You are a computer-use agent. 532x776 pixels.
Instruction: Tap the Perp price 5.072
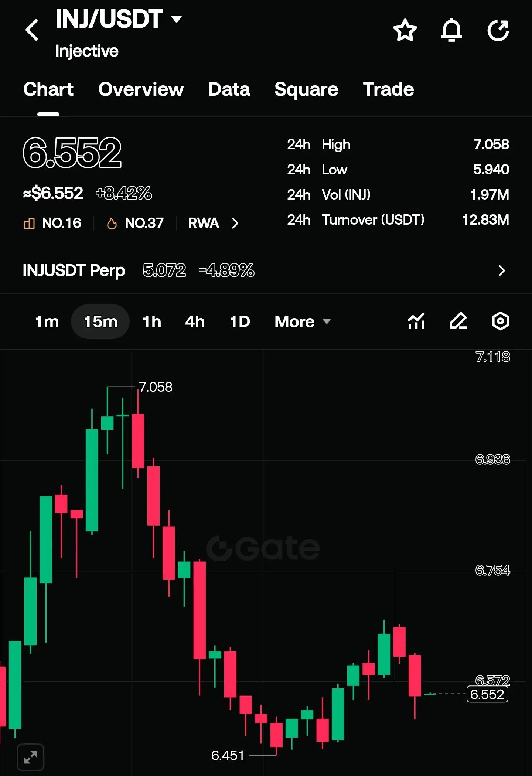point(164,270)
